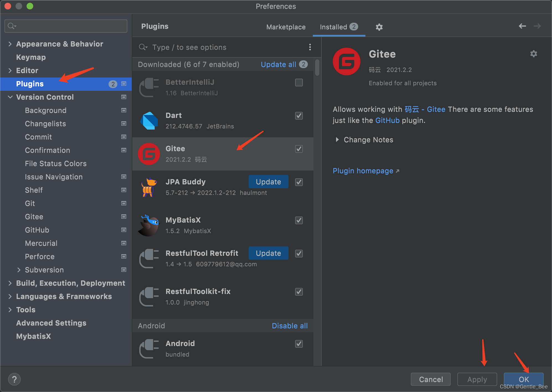552x392 pixels.
Task: Click the Gitee settings gear icon
Action: coord(534,54)
